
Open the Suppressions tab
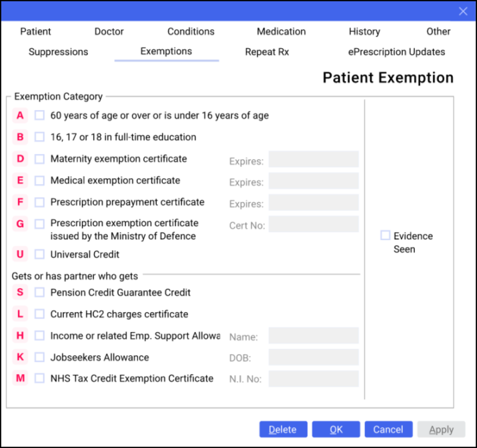(x=58, y=51)
